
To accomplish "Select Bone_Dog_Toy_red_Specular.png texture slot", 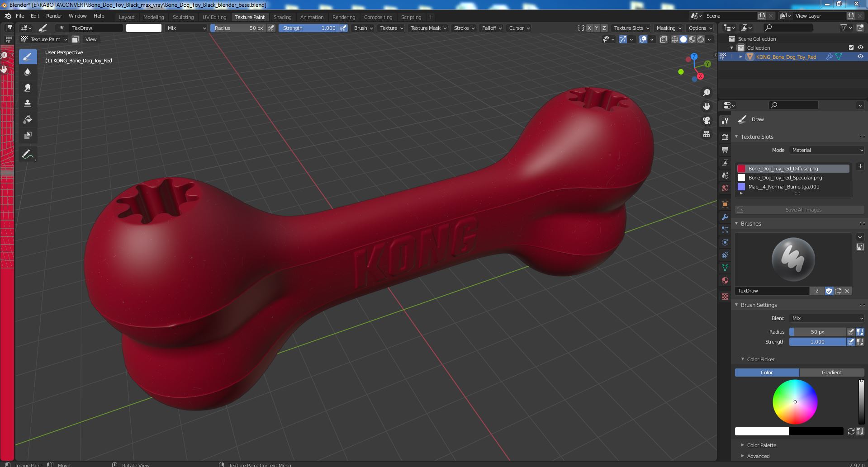I will [x=793, y=178].
